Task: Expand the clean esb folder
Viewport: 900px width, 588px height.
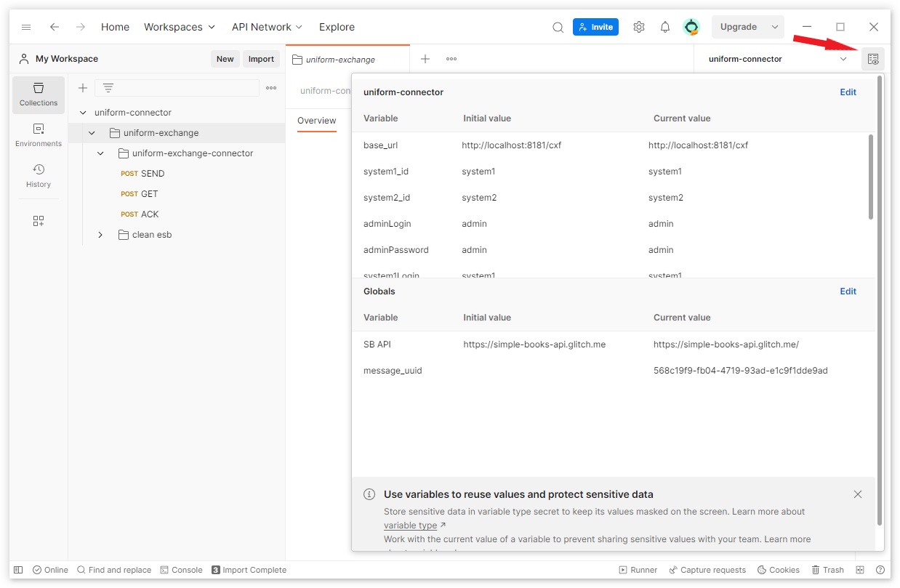Action: 100,235
